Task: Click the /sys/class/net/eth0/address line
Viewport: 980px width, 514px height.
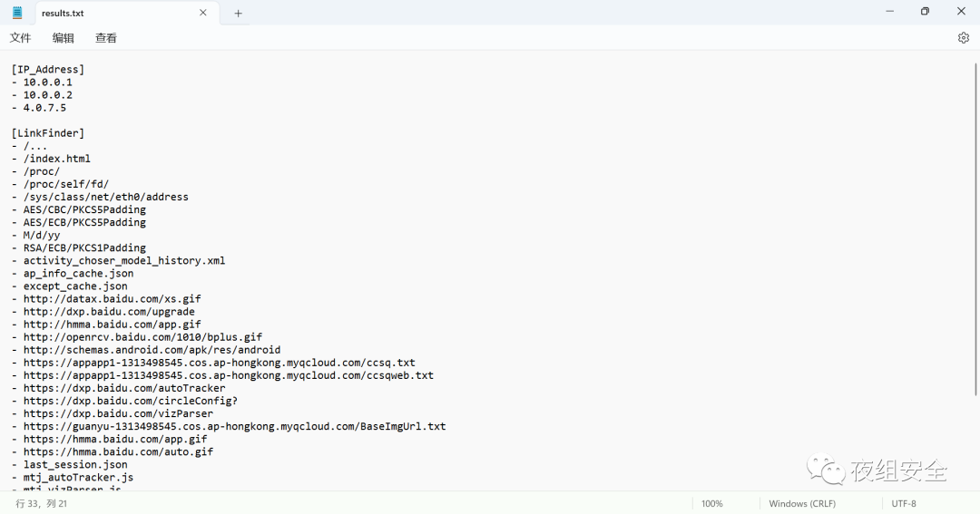Action: pos(100,197)
